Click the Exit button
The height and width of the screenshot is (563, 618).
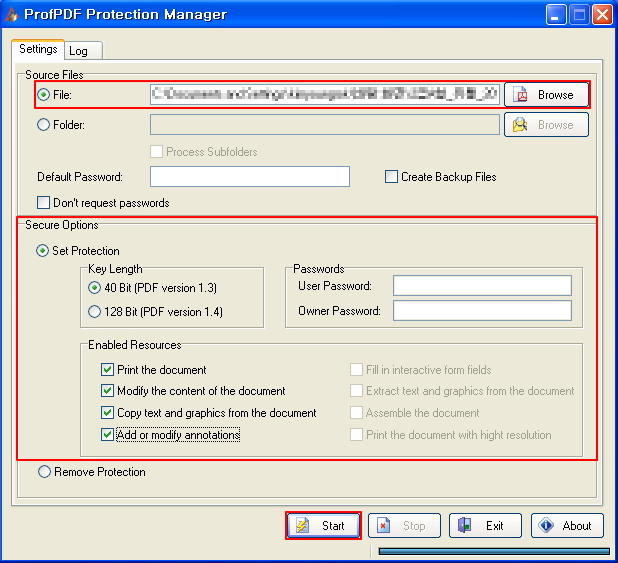pyautogui.click(x=485, y=526)
